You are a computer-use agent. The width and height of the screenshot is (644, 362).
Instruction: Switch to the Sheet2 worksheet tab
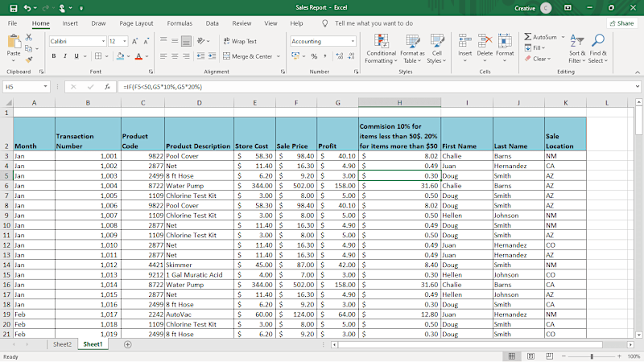click(x=62, y=344)
